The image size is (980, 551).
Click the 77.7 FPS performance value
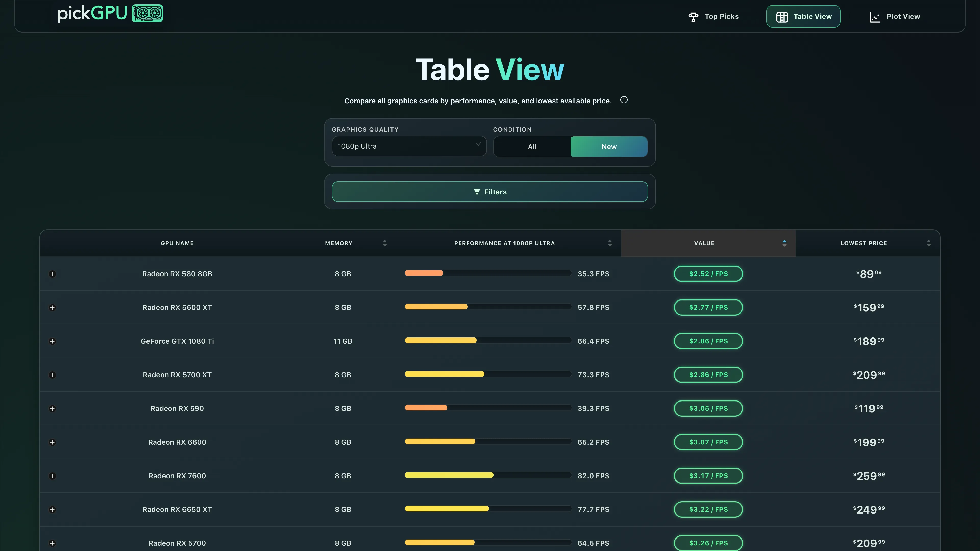593,509
